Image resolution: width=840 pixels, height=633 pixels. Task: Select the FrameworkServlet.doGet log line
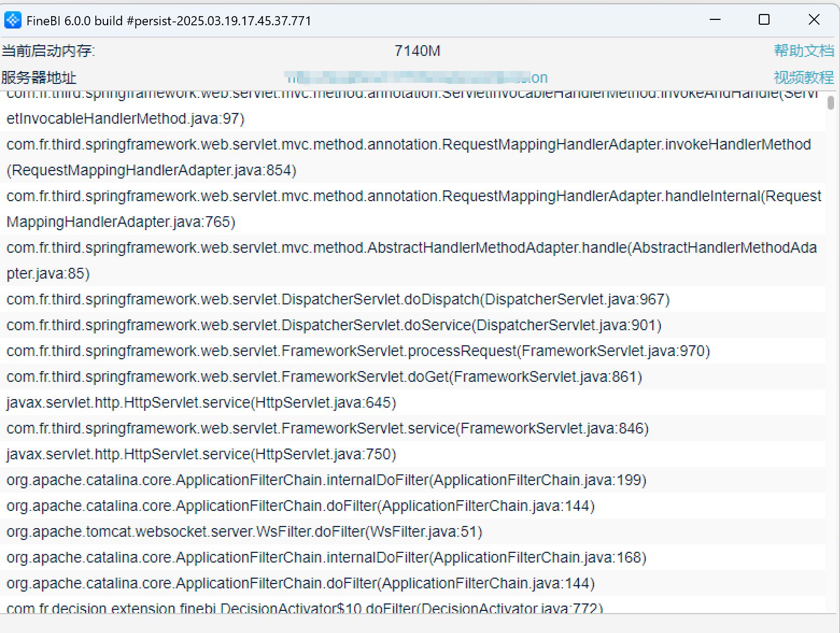tap(324, 376)
